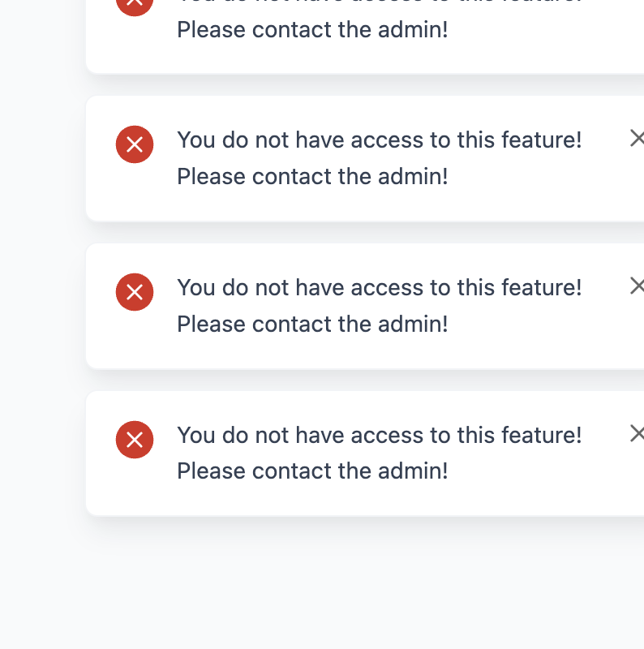This screenshot has height=649, width=644.
Task: Click red error icon in third notification from top
Action: pos(135,292)
